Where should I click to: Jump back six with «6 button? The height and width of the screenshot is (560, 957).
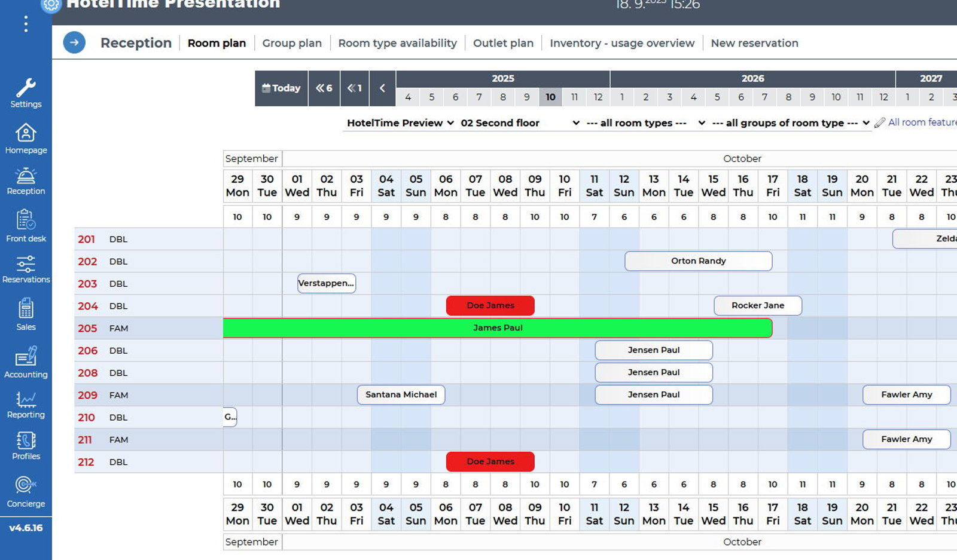tap(324, 88)
